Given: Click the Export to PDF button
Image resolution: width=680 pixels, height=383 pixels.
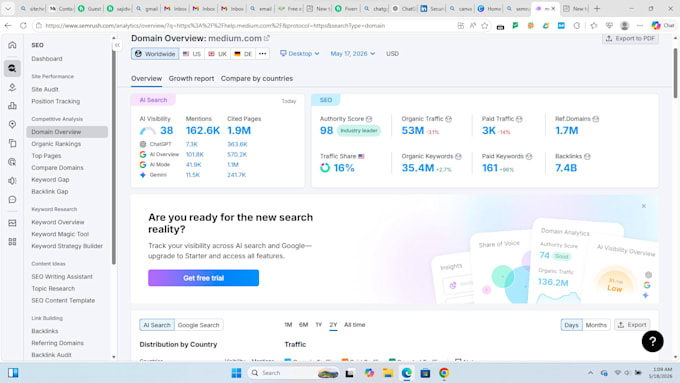Looking at the screenshot, I should [x=631, y=39].
